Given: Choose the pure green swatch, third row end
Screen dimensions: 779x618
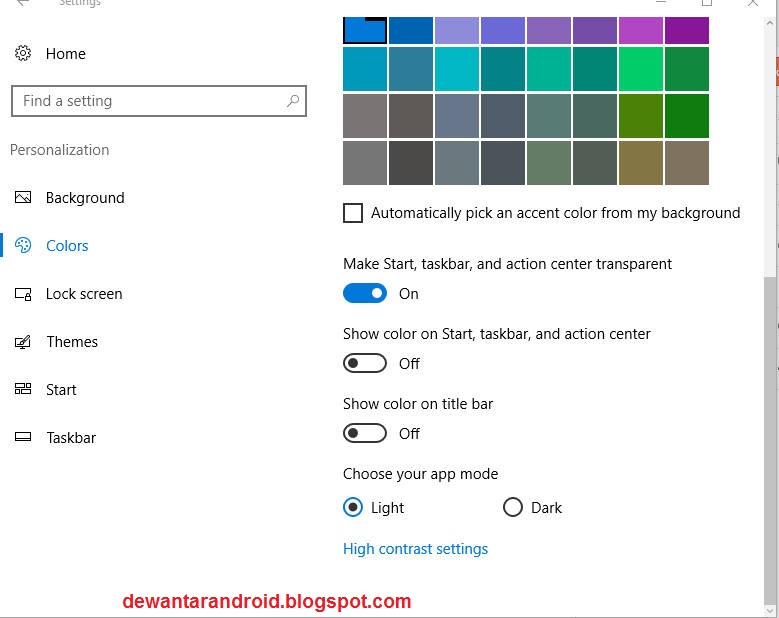Looking at the screenshot, I should click(x=687, y=116).
